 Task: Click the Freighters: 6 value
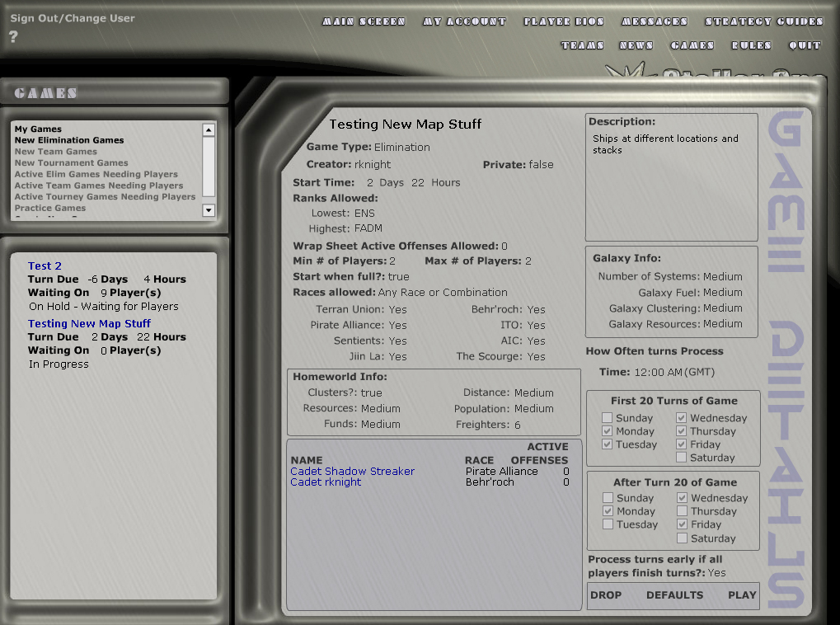(518, 425)
